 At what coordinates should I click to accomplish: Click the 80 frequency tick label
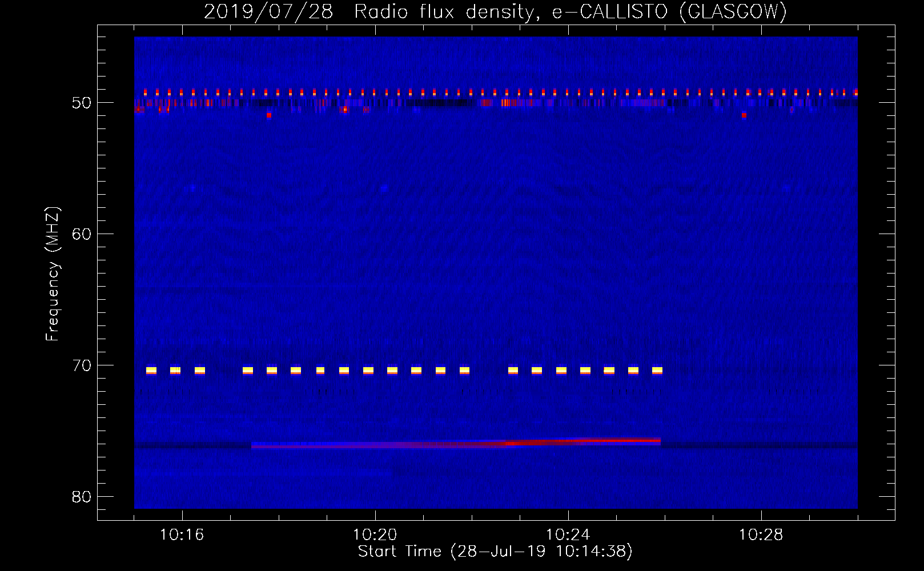(x=82, y=497)
